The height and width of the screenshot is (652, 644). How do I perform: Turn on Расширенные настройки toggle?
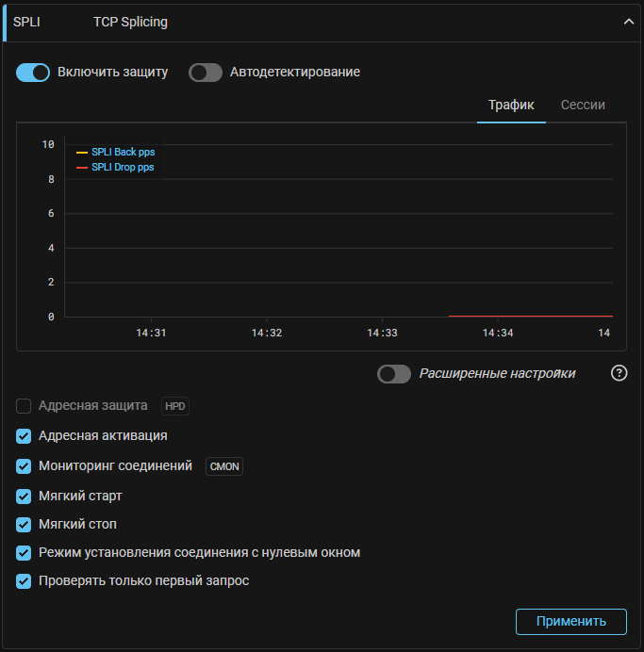(x=394, y=374)
